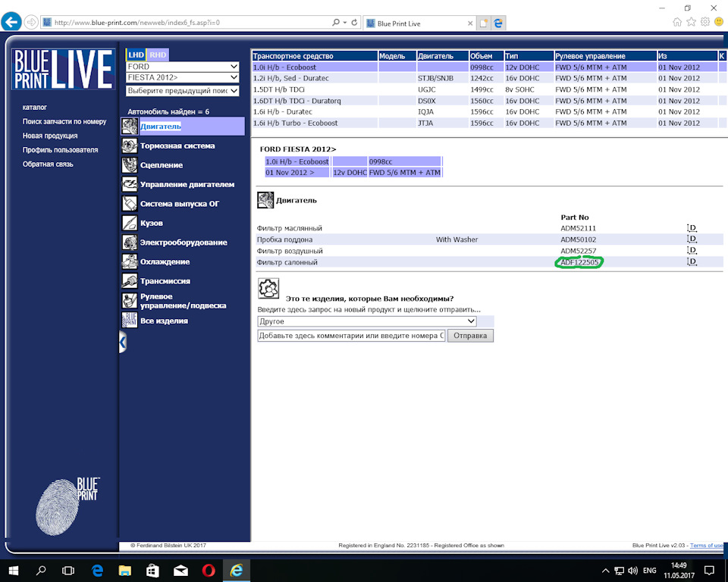Open details icon for Фильтр масляный ADM52111
The width and height of the screenshot is (728, 582).
(692, 228)
